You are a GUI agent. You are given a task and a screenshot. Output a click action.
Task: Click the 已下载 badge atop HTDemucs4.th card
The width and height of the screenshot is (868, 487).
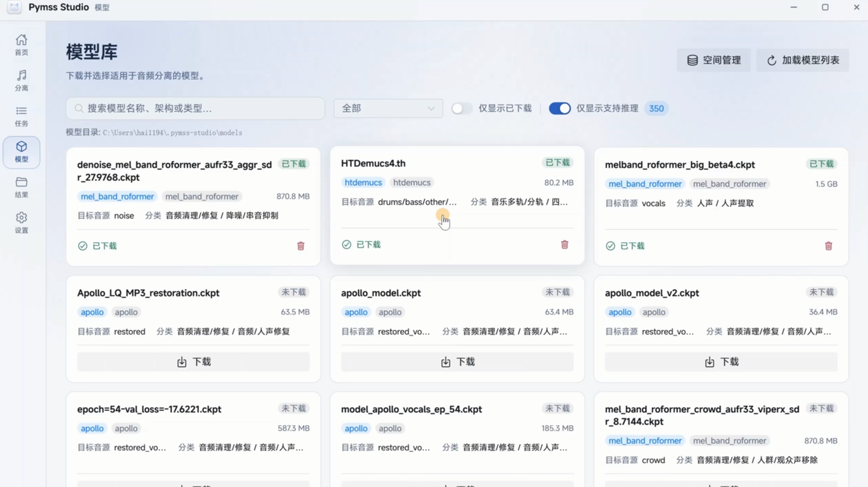coord(557,162)
